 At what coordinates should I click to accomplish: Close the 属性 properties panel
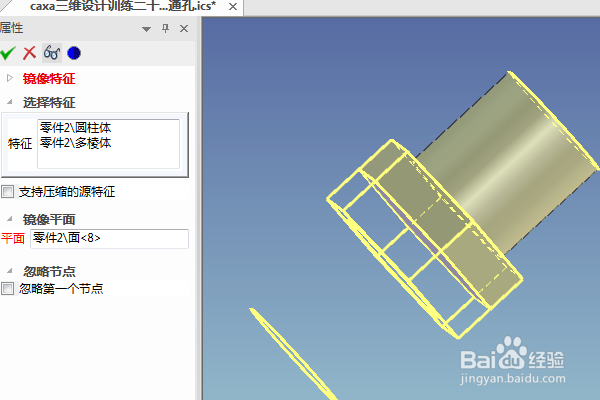184,28
